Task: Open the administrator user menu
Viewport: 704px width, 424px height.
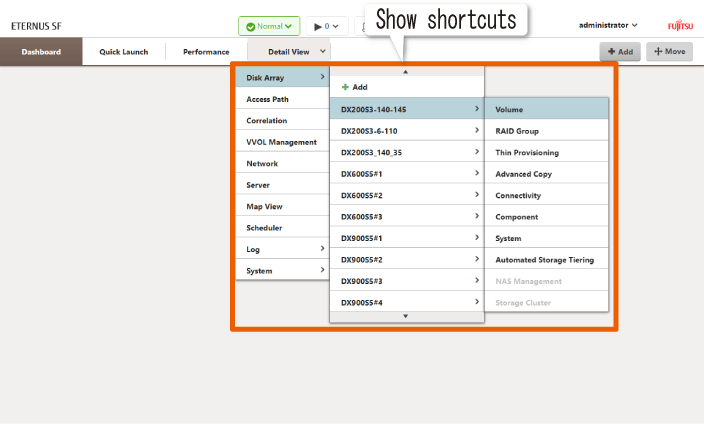Action: (608, 25)
